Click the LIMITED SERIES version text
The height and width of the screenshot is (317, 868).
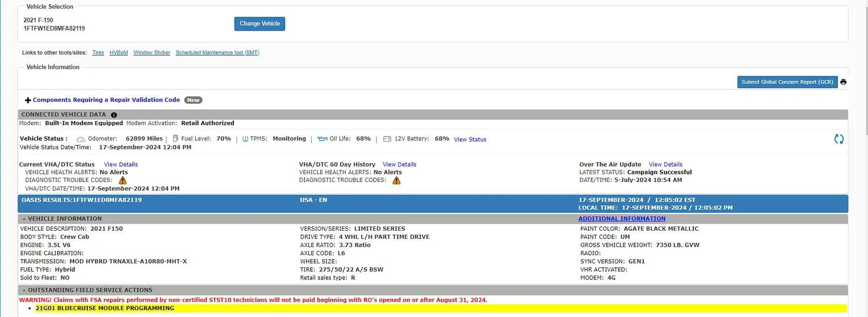(380, 229)
